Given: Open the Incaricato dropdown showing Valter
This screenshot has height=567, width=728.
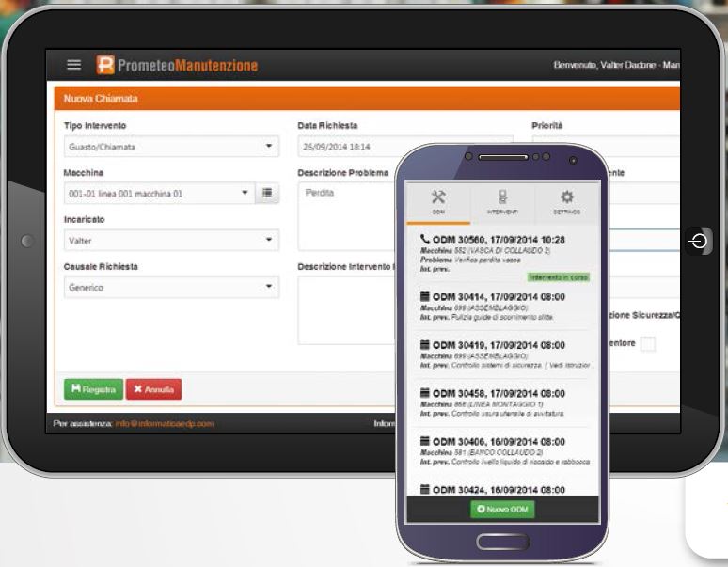Looking at the screenshot, I should tap(171, 241).
